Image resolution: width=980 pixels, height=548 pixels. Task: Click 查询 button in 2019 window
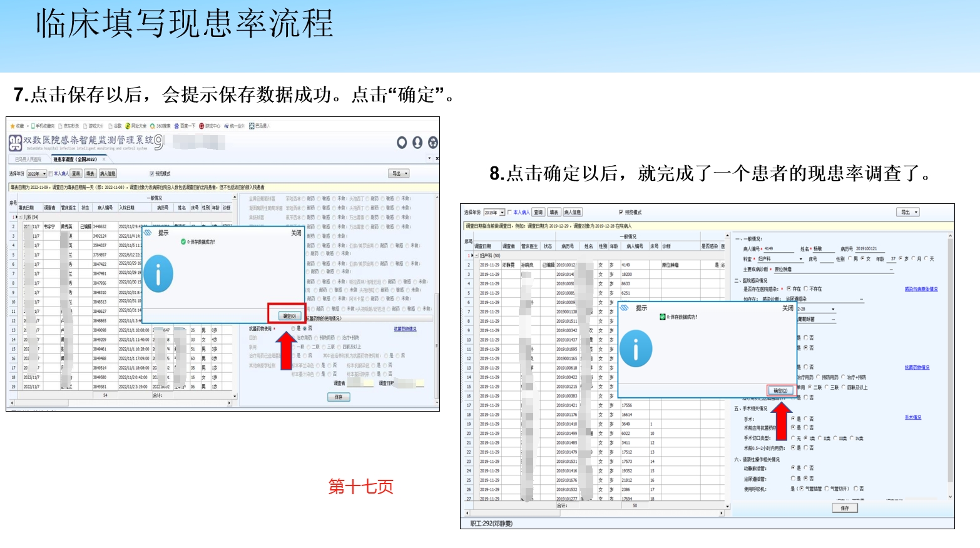coord(538,213)
